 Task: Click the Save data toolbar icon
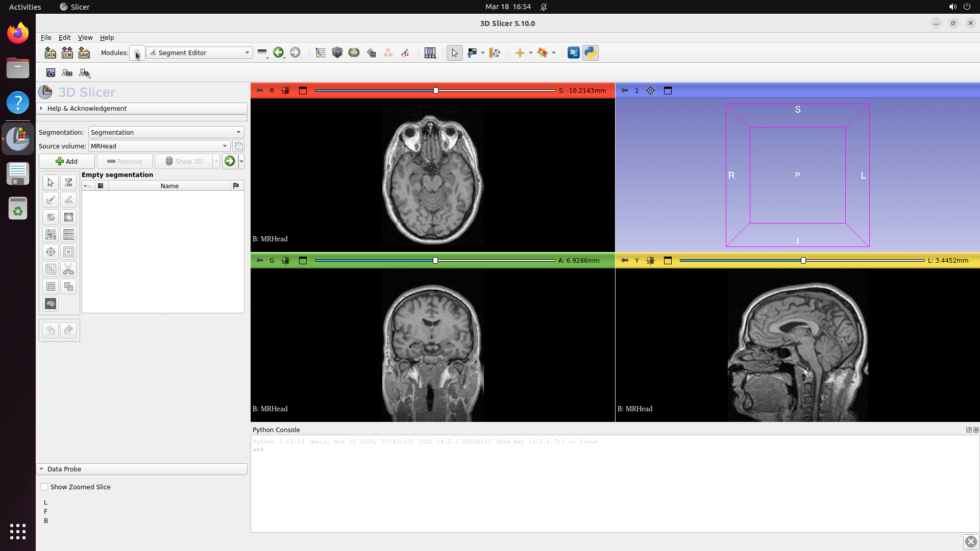pos(84,53)
